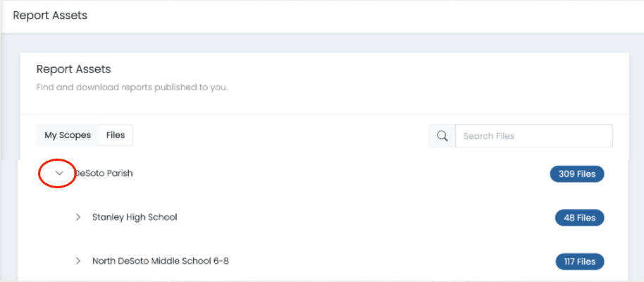Expand Stanley High School

(x=78, y=217)
